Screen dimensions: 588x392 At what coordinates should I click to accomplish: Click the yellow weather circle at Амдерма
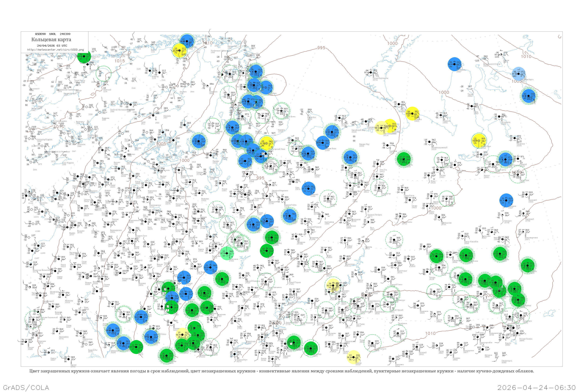(412, 113)
